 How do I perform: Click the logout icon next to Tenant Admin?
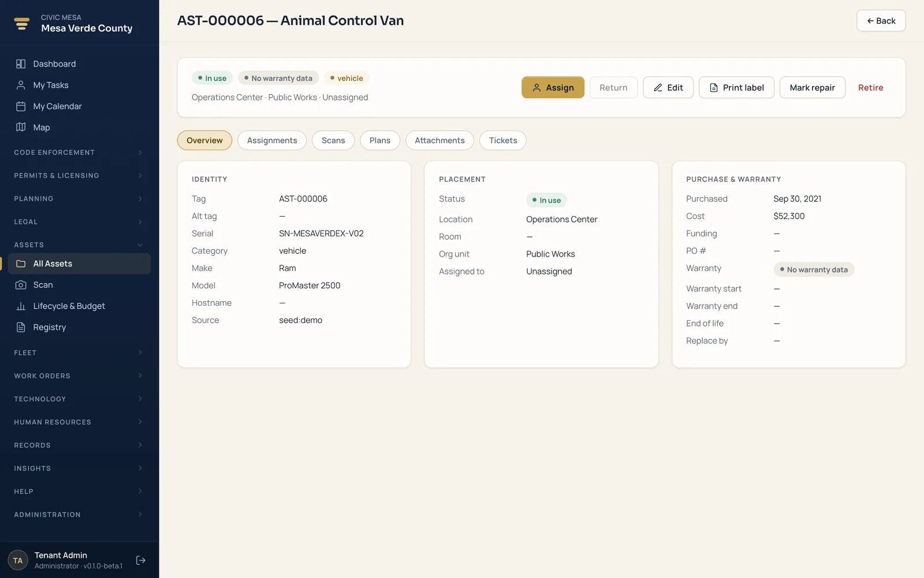pyautogui.click(x=140, y=560)
